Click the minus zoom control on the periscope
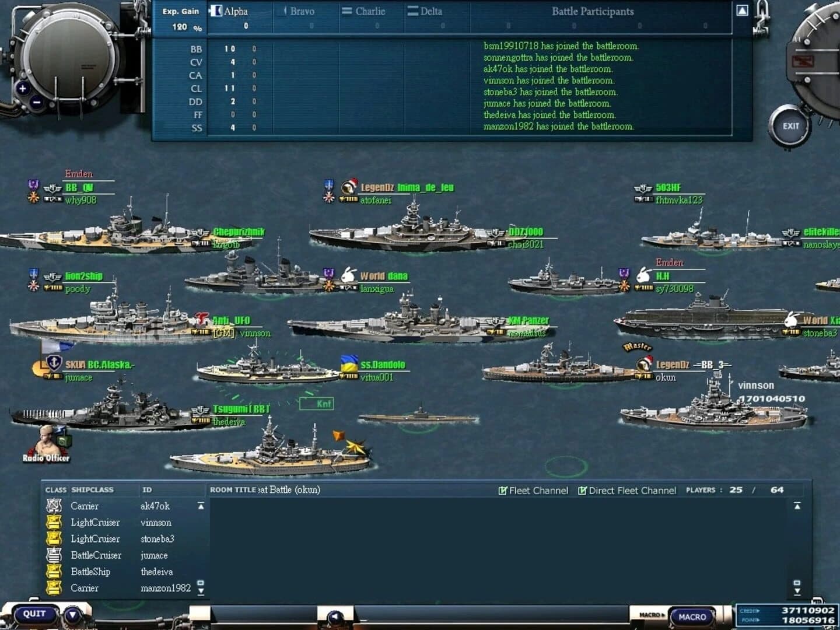The width and height of the screenshot is (840, 630). tap(37, 103)
